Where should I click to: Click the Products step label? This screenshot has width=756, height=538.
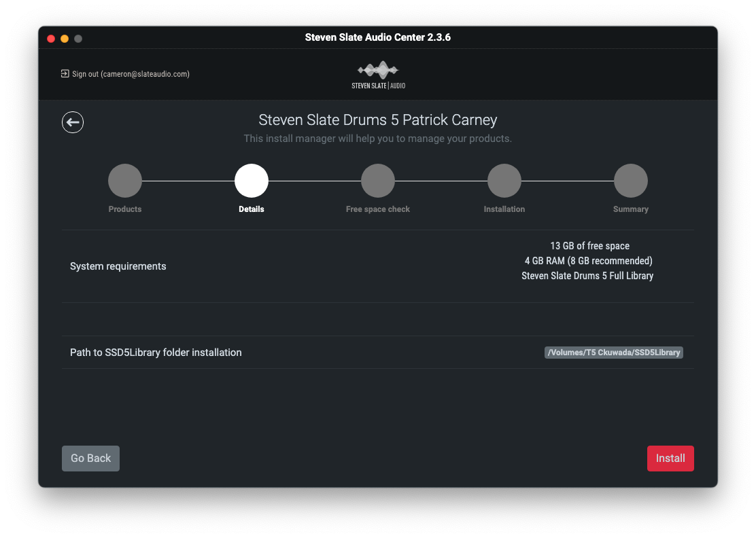[125, 209]
